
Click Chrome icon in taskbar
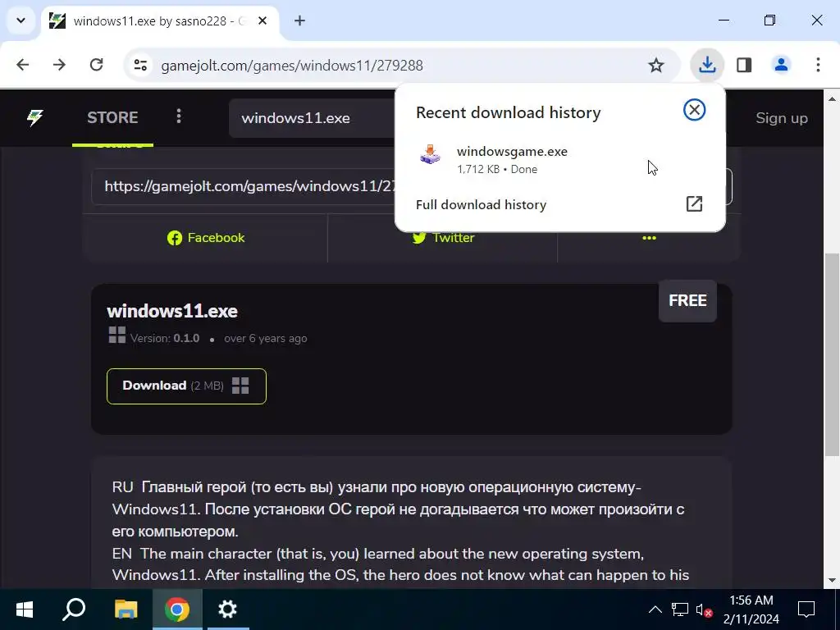point(177,609)
